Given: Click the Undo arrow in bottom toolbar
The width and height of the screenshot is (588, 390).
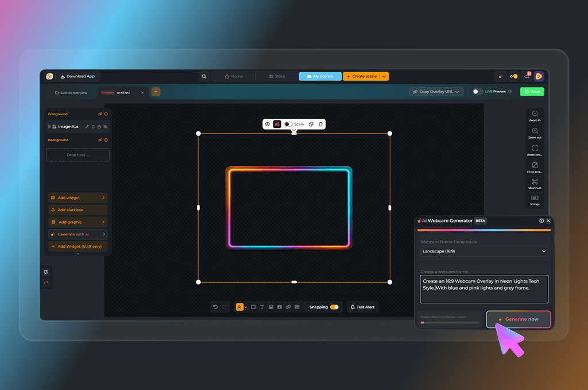Looking at the screenshot, I should [215, 307].
